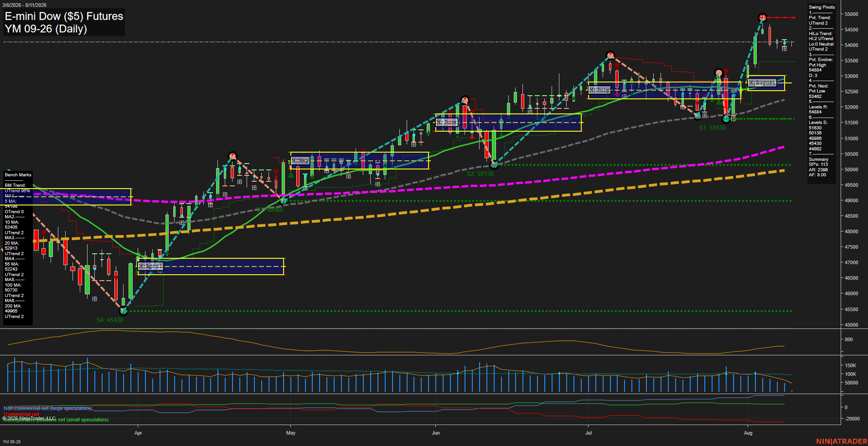
Task: Click the mid-April swing high pivot marker
Action: (x=232, y=156)
